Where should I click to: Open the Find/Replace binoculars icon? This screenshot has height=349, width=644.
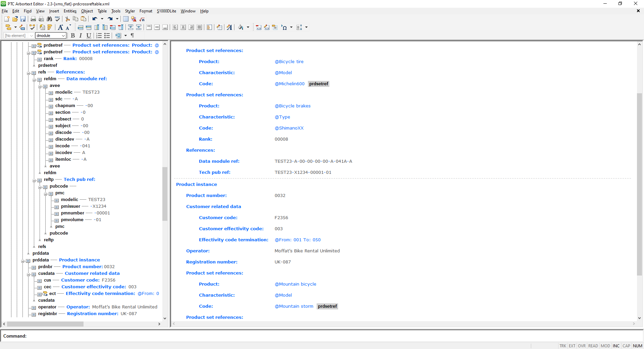point(49,19)
